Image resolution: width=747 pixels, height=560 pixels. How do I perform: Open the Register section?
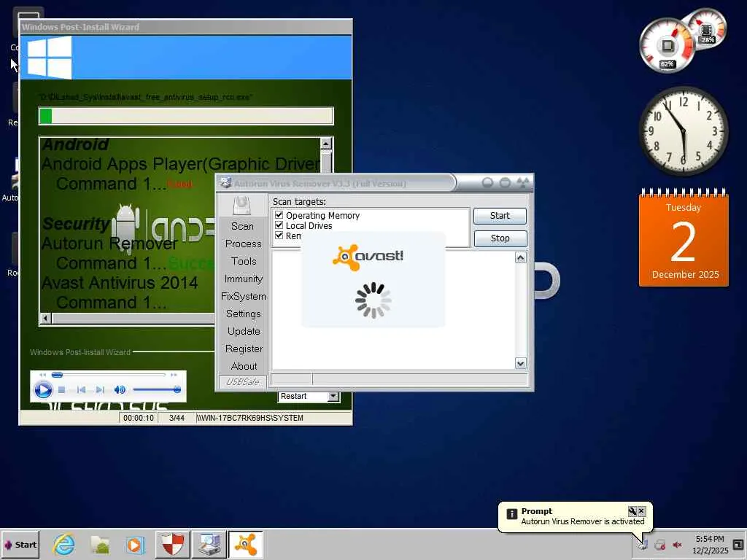(244, 349)
